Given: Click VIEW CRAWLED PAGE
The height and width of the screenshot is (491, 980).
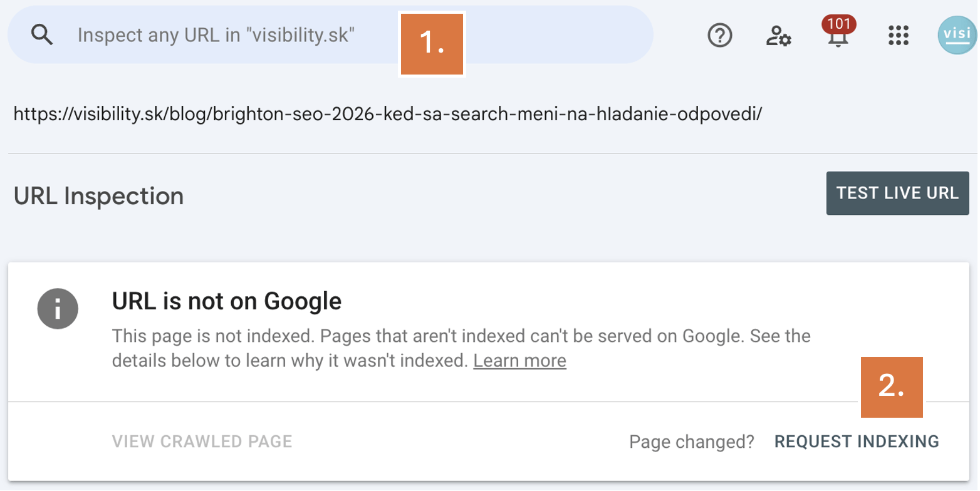Looking at the screenshot, I should [202, 442].
